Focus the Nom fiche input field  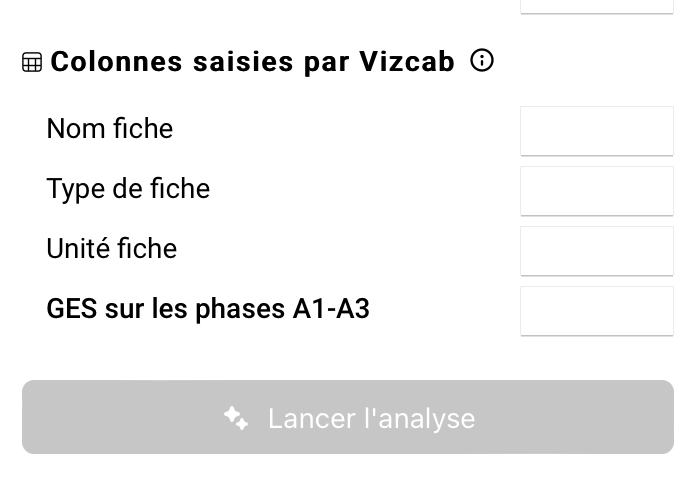point(596,131)
